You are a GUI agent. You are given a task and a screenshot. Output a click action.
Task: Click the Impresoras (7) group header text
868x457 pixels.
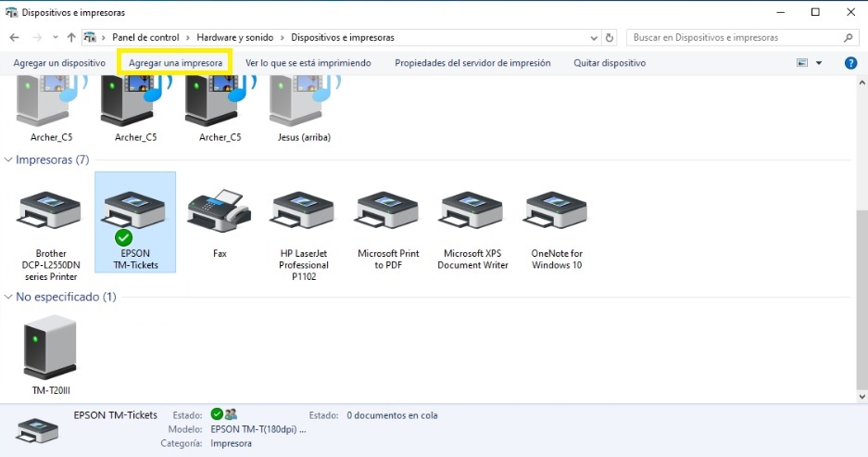(x=53, y=160)
